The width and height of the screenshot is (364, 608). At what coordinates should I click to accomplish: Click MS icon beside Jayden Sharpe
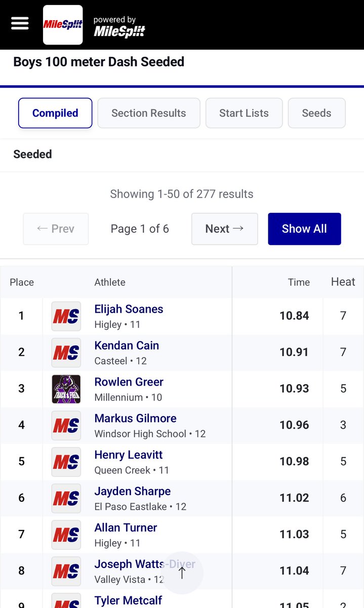(66, 499)
